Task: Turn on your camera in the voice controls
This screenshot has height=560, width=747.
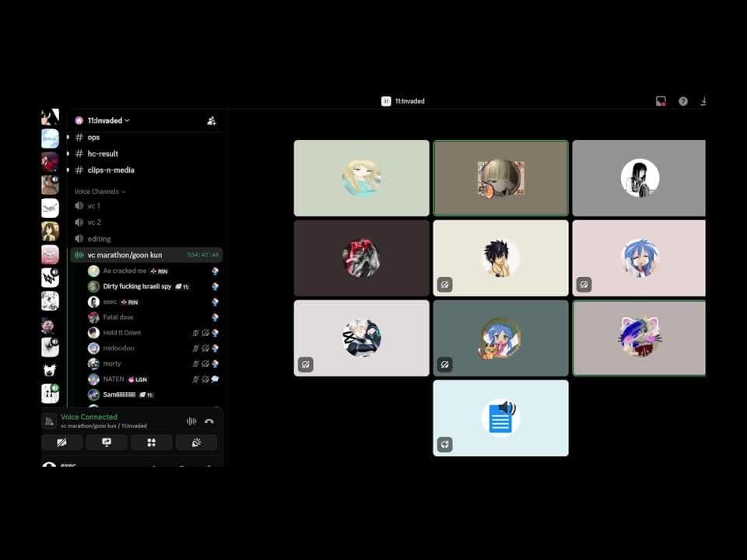Action: (61, 442)
